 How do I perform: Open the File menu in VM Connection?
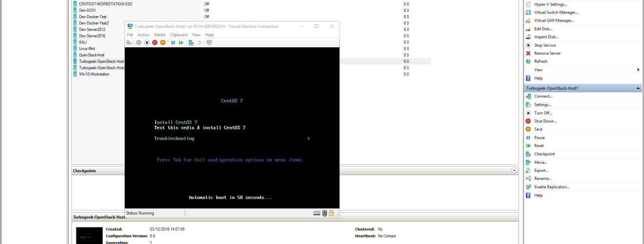point(130,35)
